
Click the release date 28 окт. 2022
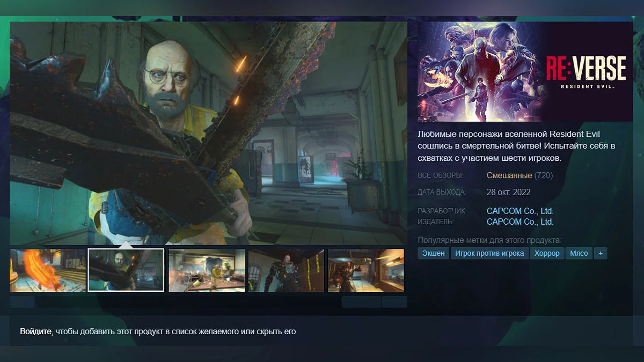click(509, 192)
